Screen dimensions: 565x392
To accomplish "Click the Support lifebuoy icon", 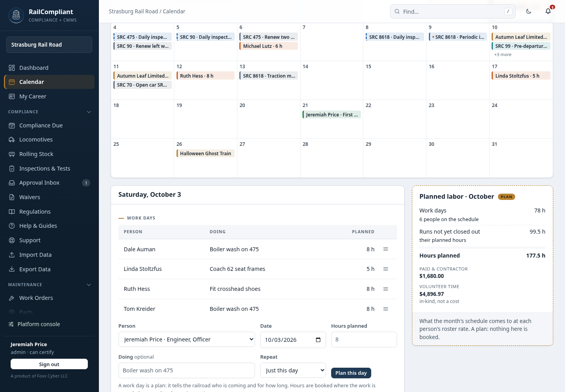I will point(12,240).
